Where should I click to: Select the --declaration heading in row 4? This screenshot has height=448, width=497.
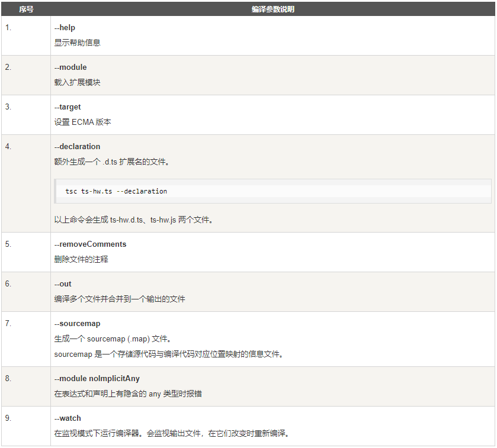tap(77, 147)
